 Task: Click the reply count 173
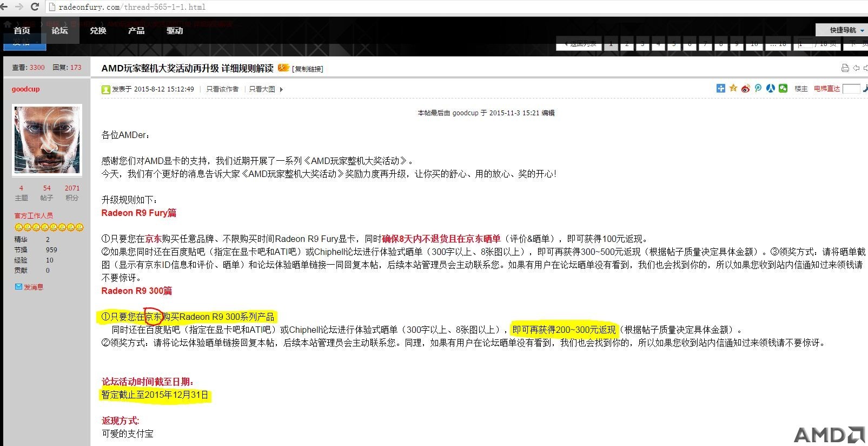[76, 68]
